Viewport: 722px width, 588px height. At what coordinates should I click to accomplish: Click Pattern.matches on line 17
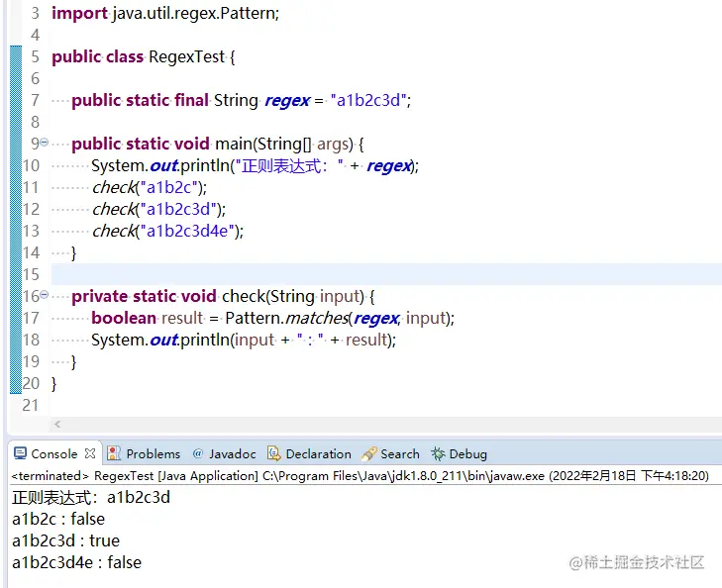(287, 318)
